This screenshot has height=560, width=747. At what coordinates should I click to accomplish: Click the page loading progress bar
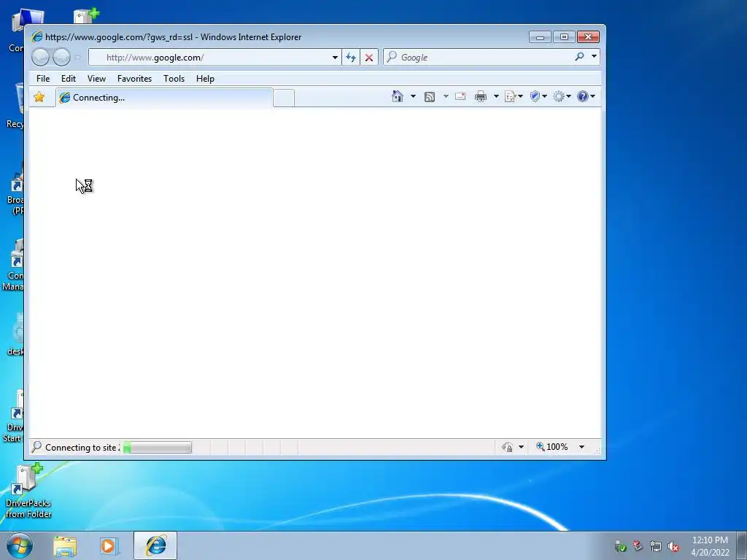pos(158,447)
